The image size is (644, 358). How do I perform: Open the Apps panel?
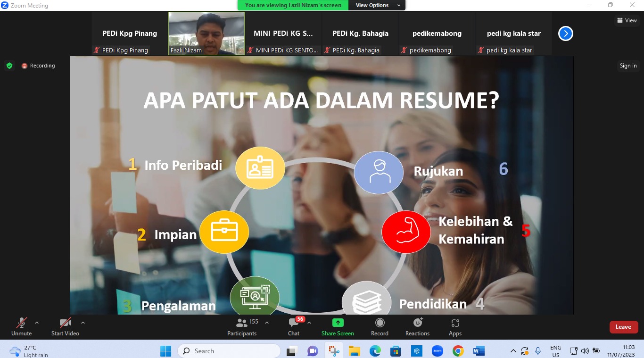click(455, 326)
